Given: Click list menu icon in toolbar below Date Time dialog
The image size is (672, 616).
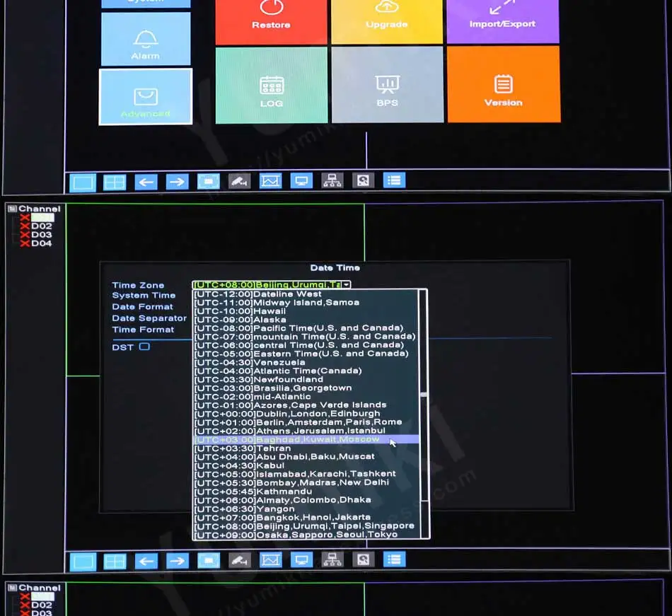Looking at the screenshot, I should tap(394, 559).
